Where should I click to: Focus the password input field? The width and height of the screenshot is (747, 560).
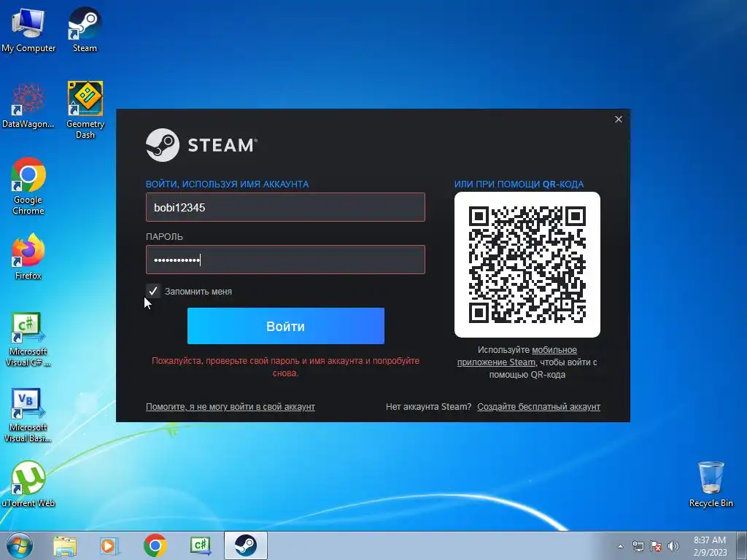tap(285, 260)
